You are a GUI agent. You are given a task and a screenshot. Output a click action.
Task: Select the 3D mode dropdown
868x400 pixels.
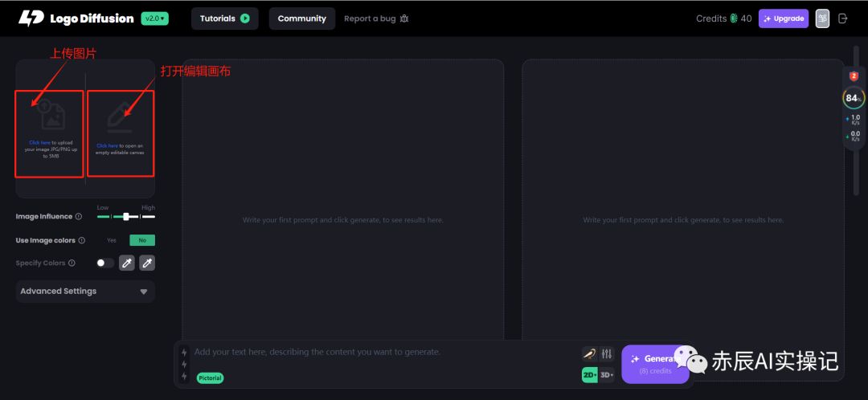coord(607,374)
